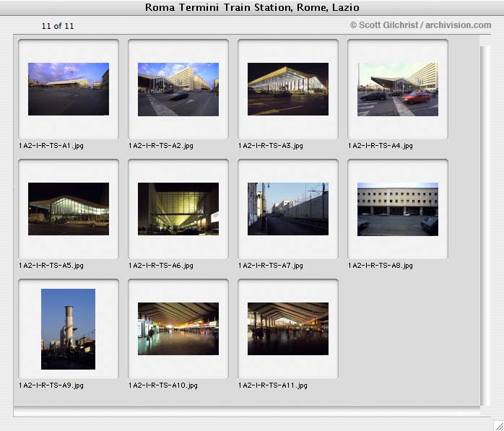This screenshot has width=504, height=431.
Task: Select thumbnail 1A2-I-R-TS-A2.jpg with blurred car
Action: (x=178, y=89)
